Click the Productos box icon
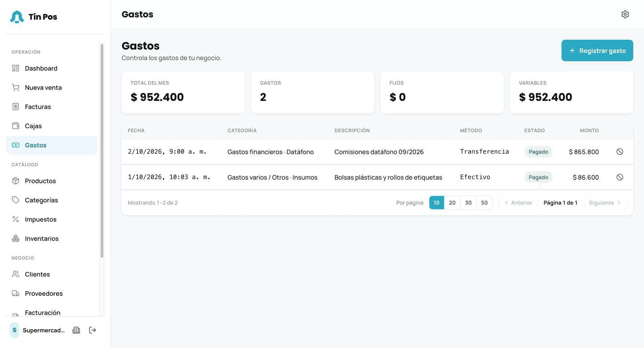Viewport: 644px width, 348px height. 16,181
